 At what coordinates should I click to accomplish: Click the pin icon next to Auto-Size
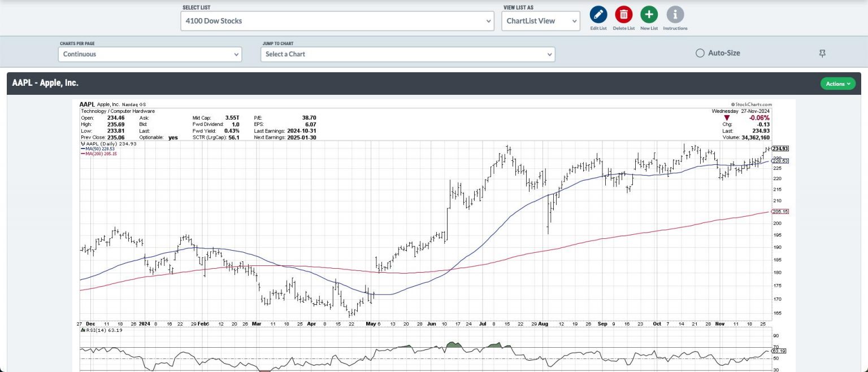point(822,53)
